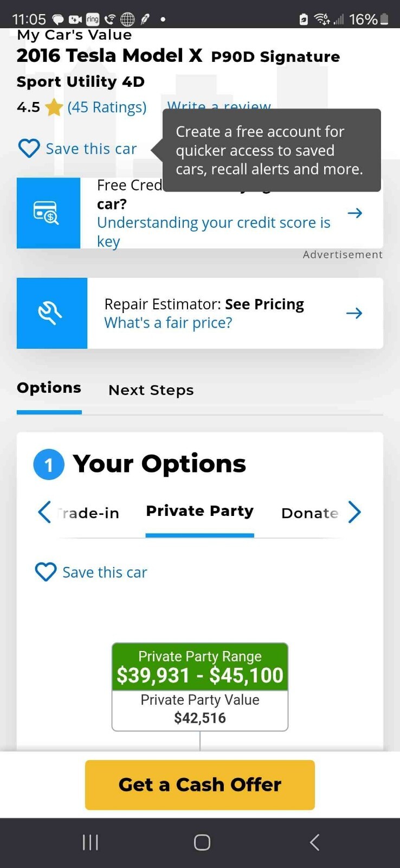
Task: Tap the battery icon in status bar
Action: click(x=384, y=20)
